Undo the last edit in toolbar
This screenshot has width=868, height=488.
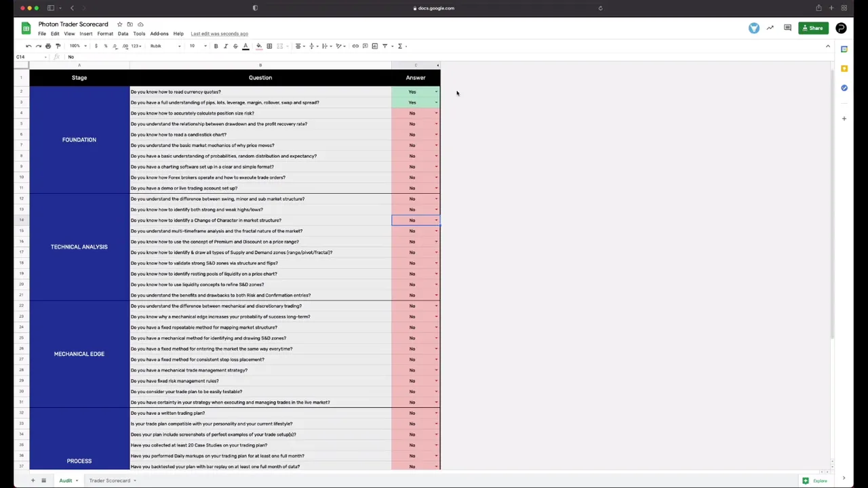28,46
